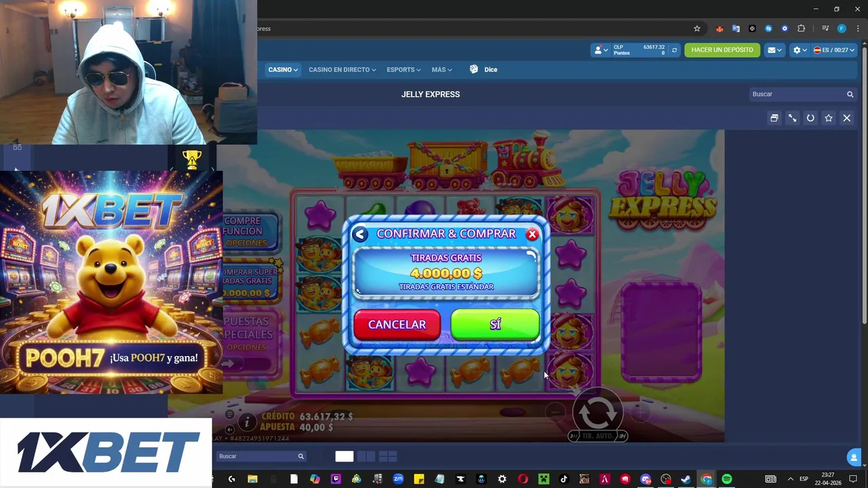Open game in a separate window
This screenshot has height=488, width=868.
[x=774, y=118]
